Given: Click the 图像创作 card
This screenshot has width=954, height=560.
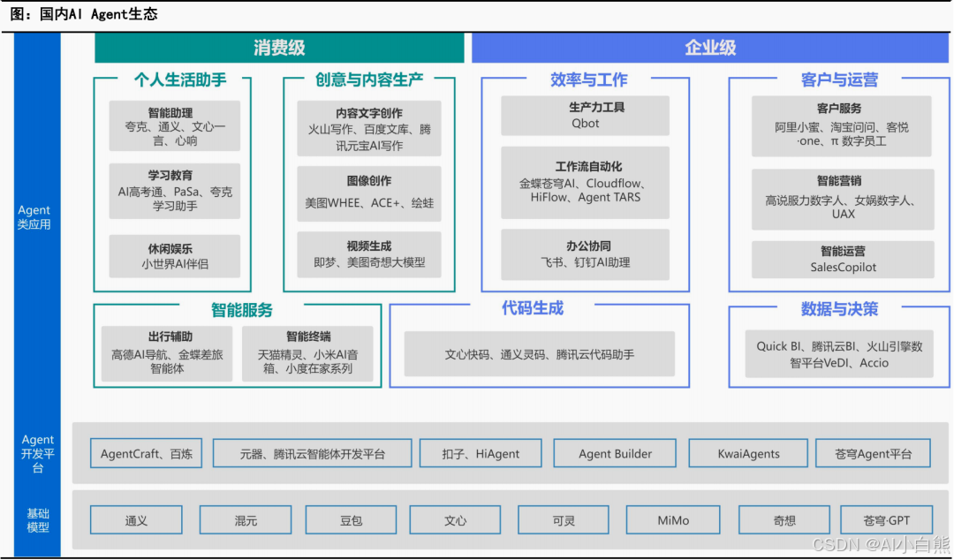Looking at the screenshot, I should point(368,193).
